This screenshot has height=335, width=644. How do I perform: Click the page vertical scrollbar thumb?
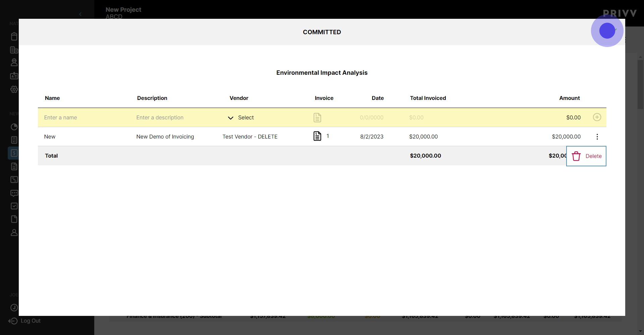click(640, 85)
